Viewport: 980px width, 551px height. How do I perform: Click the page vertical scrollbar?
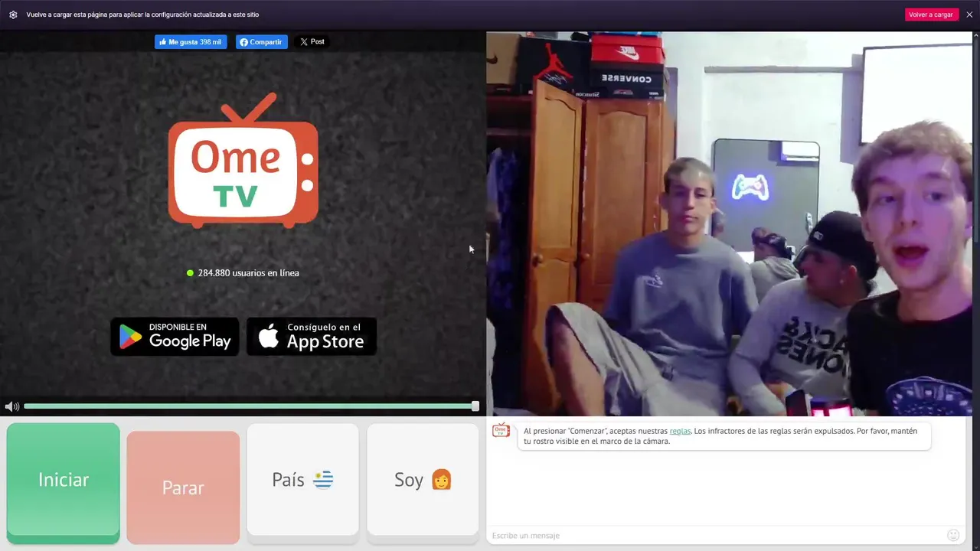pos(975,291)
